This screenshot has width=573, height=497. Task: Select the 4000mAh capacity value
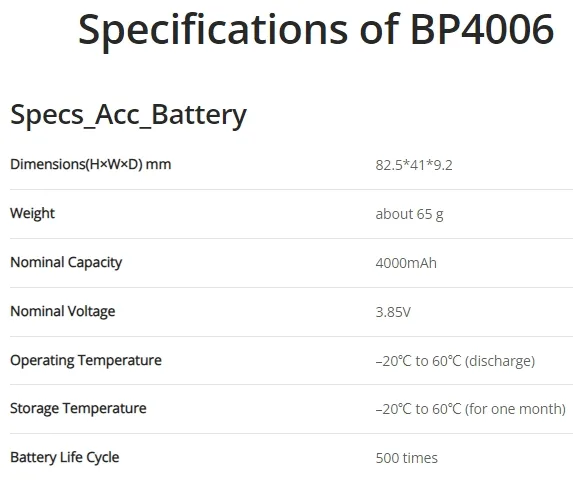[x=406, y=263]
